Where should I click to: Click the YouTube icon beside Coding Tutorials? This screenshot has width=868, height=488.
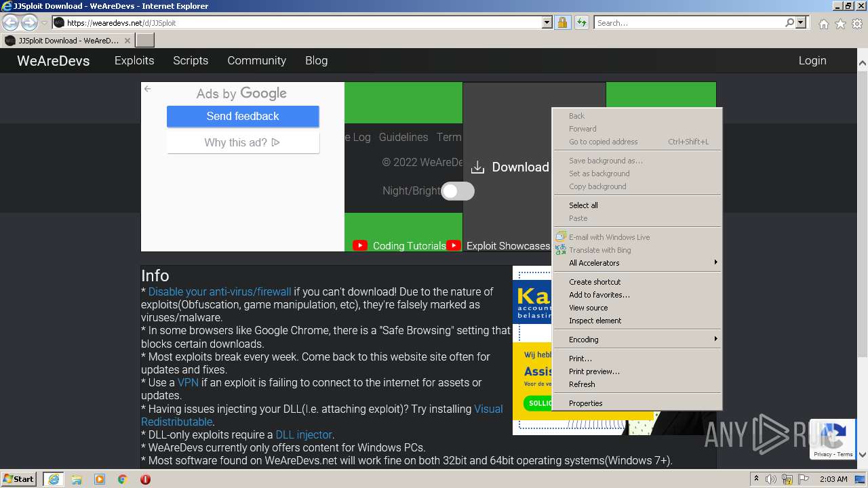pyautogui.click(x=360, y=245)
